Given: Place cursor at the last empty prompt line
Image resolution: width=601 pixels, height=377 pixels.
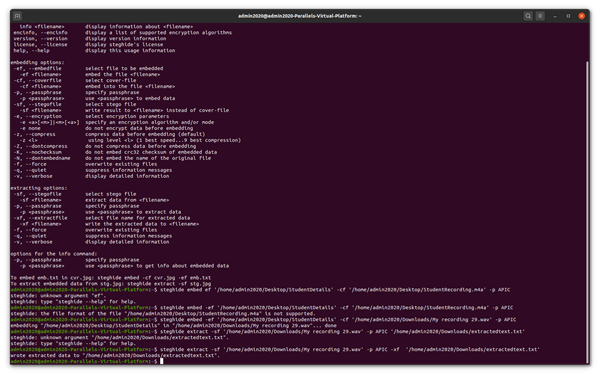Looking at the screenshot, I should coord(161,361).
